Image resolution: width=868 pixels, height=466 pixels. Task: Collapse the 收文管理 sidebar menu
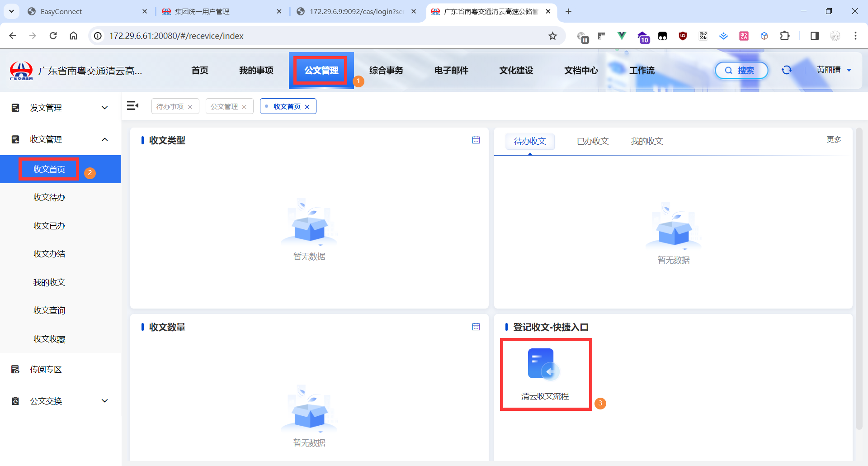point(61,139)
